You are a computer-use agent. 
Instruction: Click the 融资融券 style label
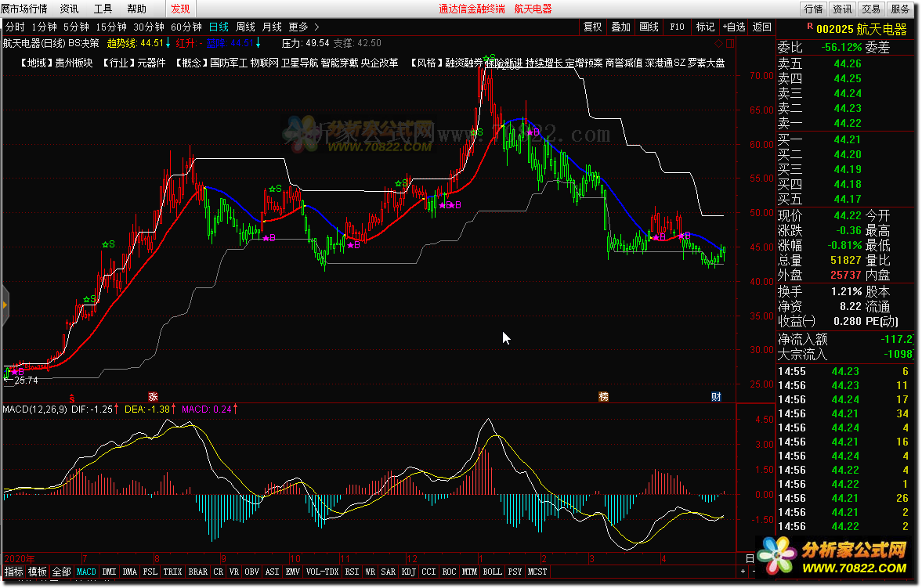click(464, 63)
